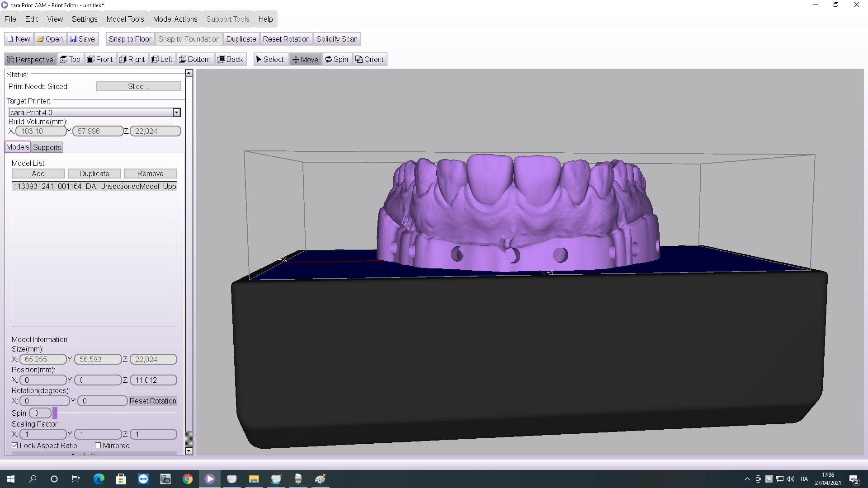Image resolution: width=868 pixels, height=488 pixels.
Task: Click Solidify Scan button
Action: point(337,39)
